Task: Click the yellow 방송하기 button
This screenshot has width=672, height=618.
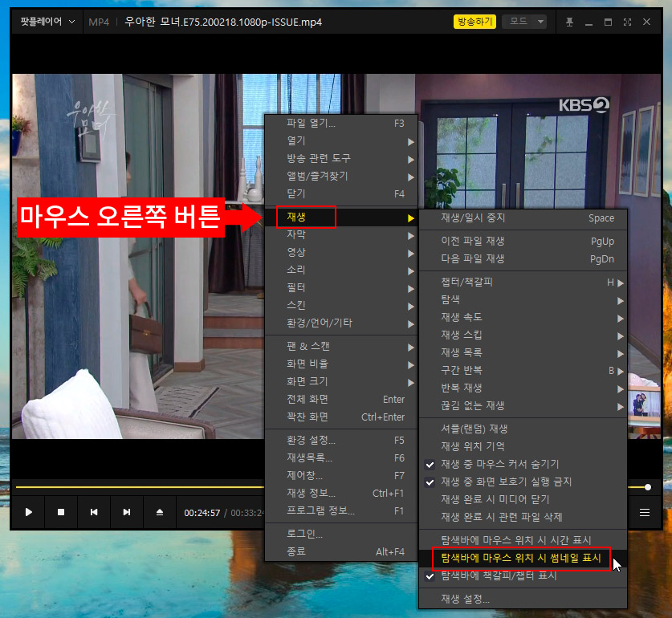Action: (474, 22)
